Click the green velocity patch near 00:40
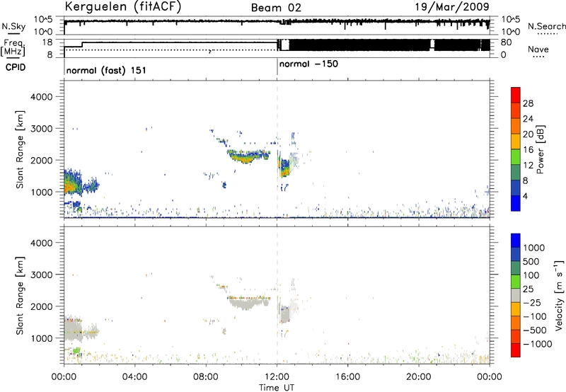 point(76,350)
